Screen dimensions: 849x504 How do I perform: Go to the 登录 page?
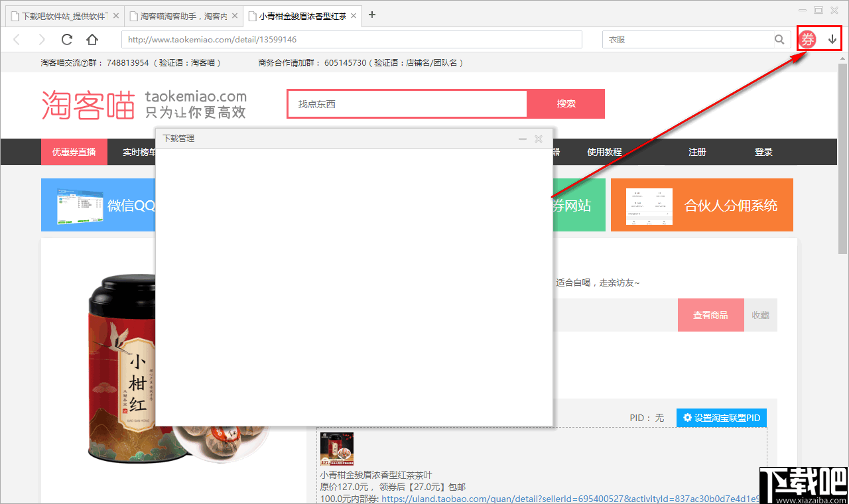(x=763, y=152)
